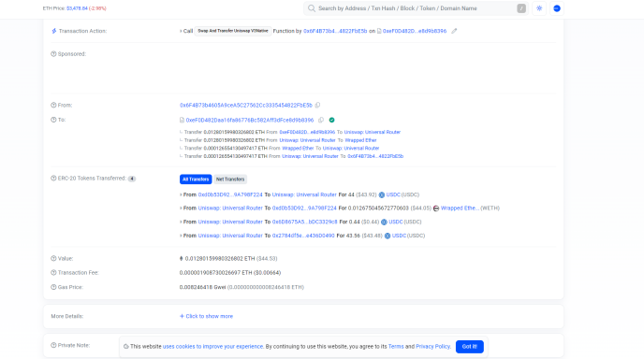Screen dimensions: 644x359
Task: Copy the From address with copy icon
Action: click(317, 105)
